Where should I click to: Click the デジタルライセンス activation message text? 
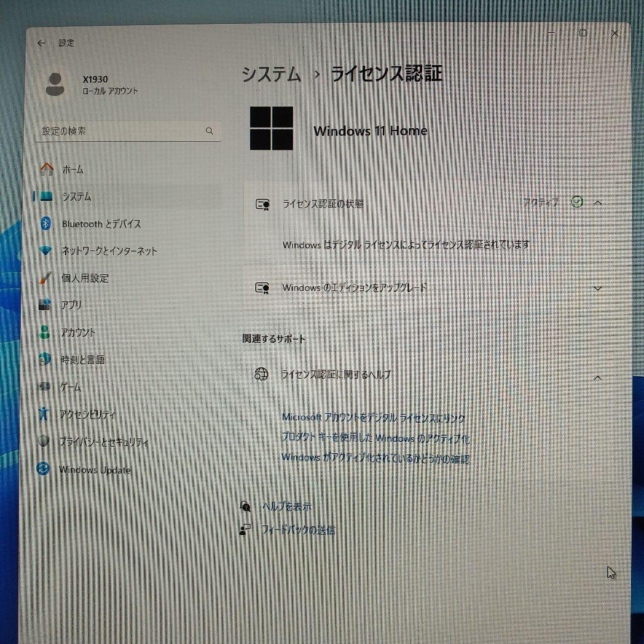tap(406, 245)
